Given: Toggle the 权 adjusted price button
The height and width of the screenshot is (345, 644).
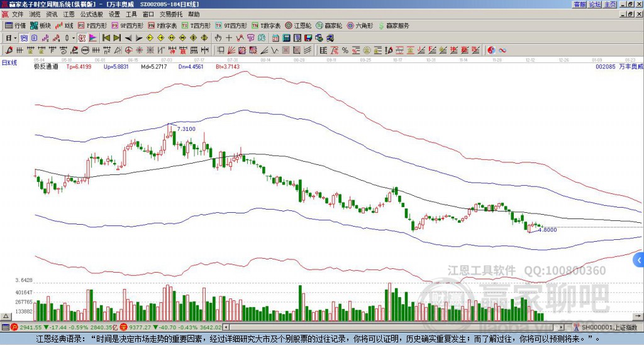Looking at the screenshot, I should tap(82, 38).
